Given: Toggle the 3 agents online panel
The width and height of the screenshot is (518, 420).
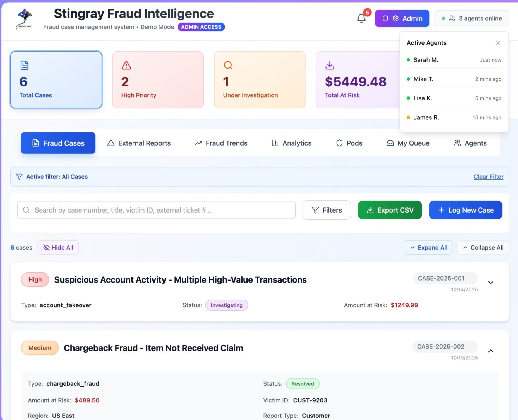Looking at the screenshot, I should [472, 18].
